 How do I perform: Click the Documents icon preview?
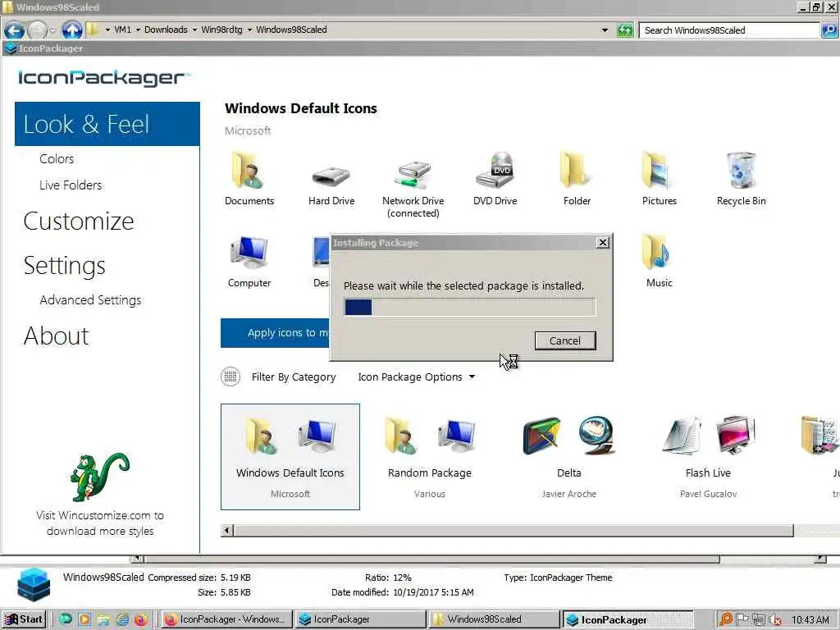tap(248, 171)
